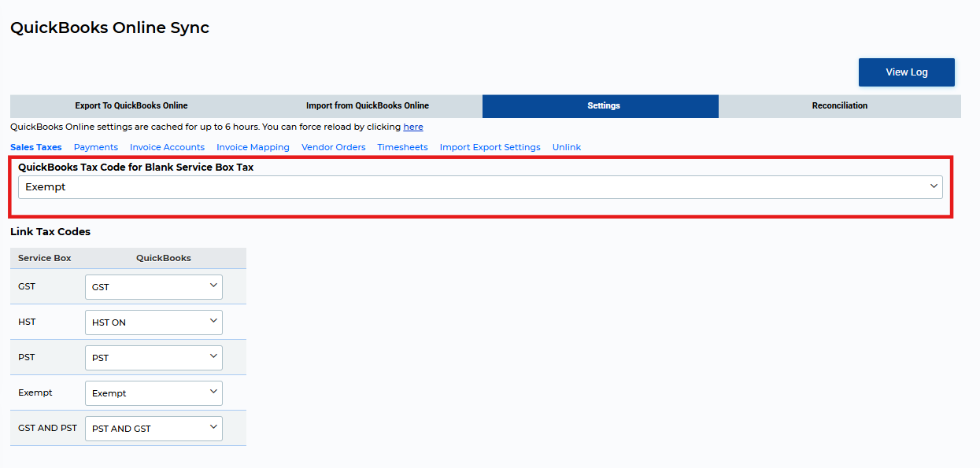Open QuickBooks dropdown for GST AND PST row

click(x=153, y=429)
